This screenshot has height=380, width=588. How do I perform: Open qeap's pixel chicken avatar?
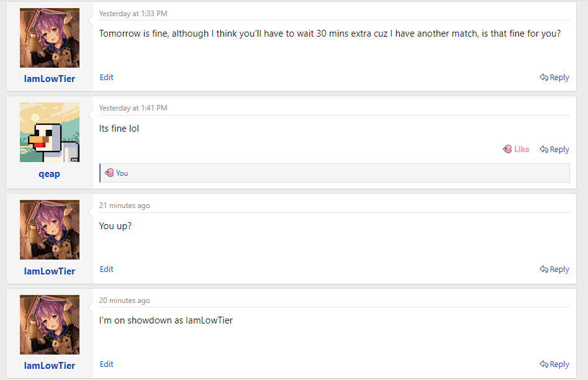(x=50, y=132)
